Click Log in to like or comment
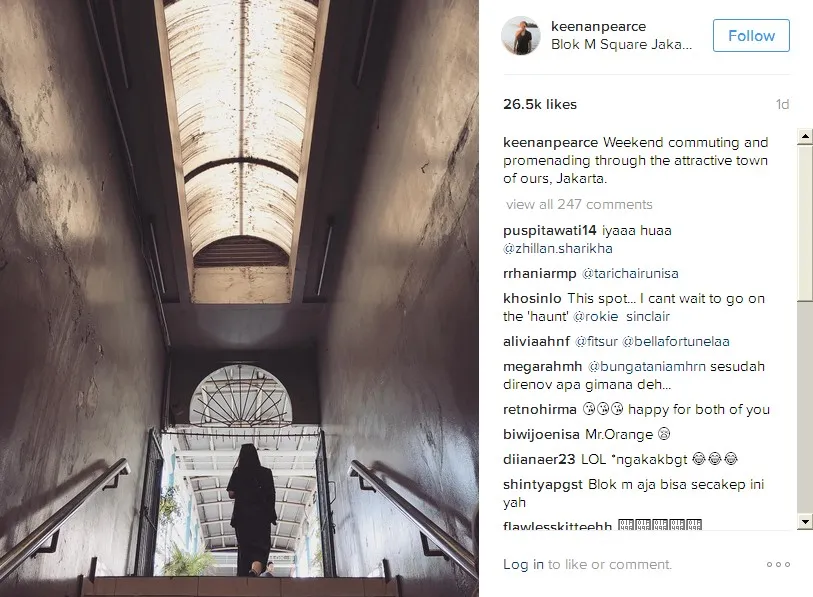The height and width of the screenshot is (597, 813). [x=523, y=564]
